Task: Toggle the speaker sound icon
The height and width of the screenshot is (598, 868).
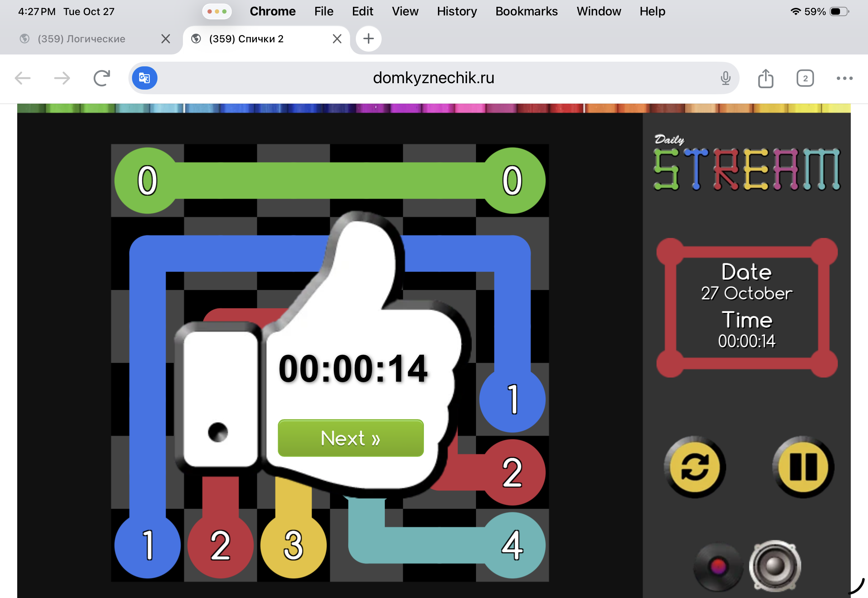Action: [x=775, y=566]
